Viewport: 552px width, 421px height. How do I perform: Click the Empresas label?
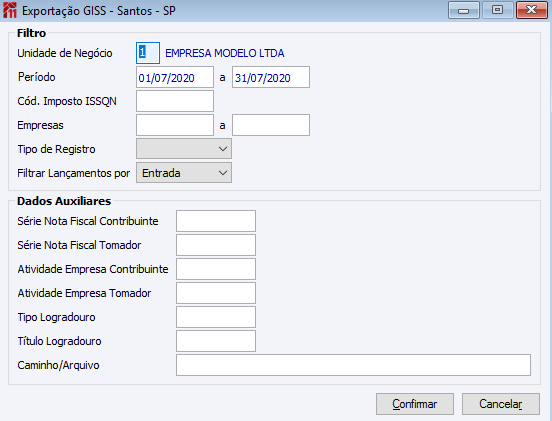click(x=40, y=125)
